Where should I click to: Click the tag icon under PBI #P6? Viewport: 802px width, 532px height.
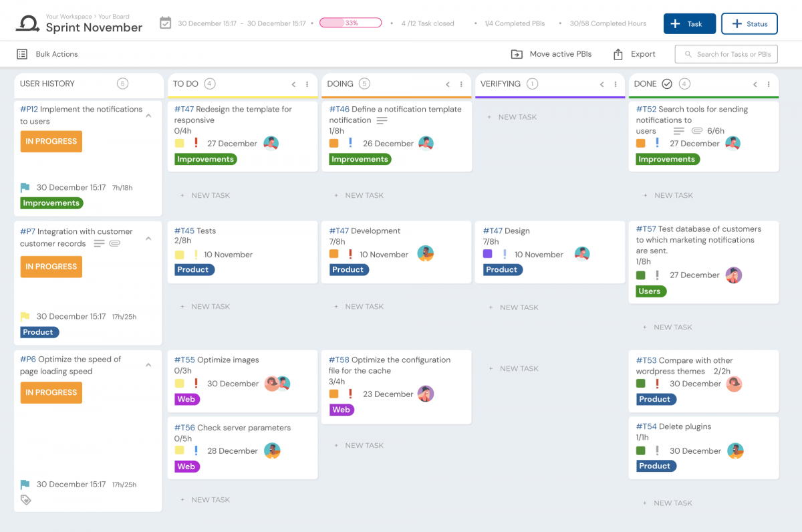[25, 499]
